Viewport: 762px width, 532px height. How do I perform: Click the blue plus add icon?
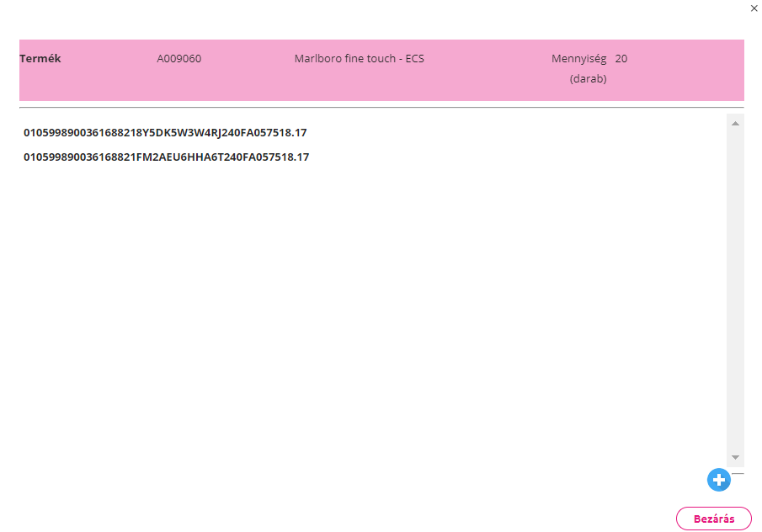pos(719,480)
